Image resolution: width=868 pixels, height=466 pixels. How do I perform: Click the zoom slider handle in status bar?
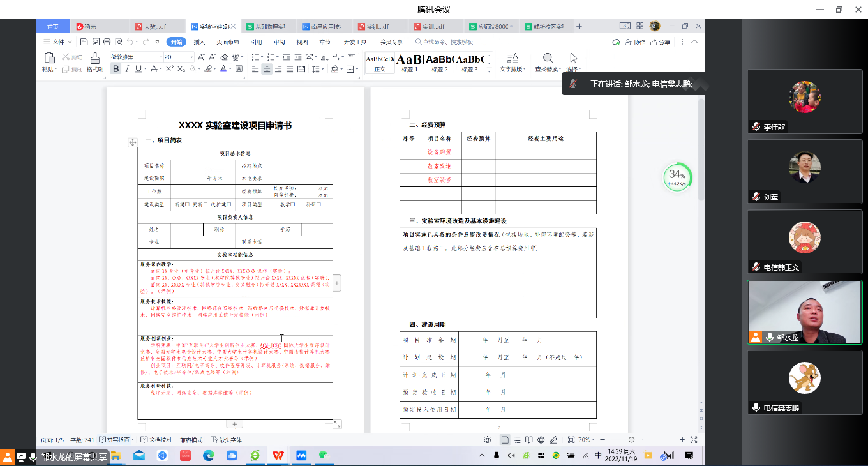pyautogui.click(x=631, y=440)
